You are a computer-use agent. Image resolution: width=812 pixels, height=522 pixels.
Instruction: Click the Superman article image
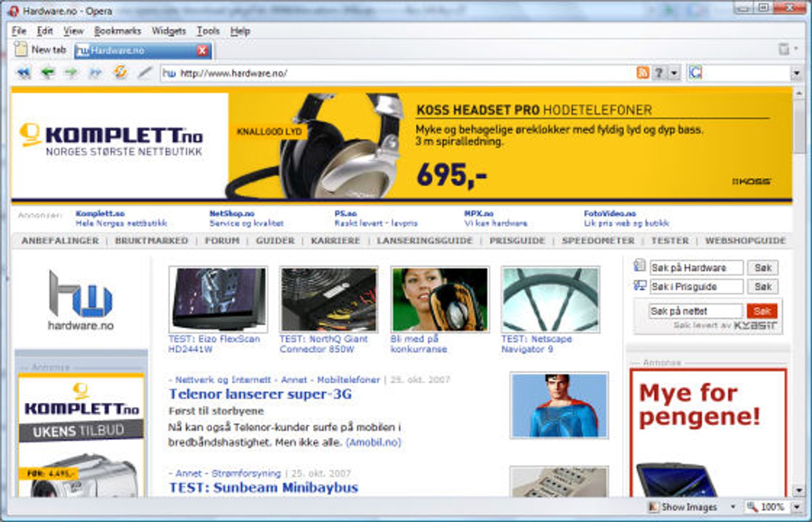(x=559, y=406)
